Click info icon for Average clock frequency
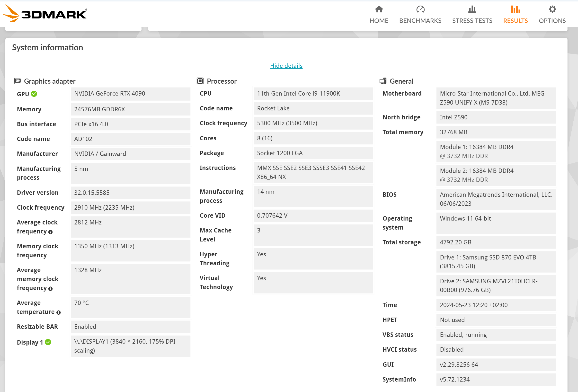 (51, 232)
